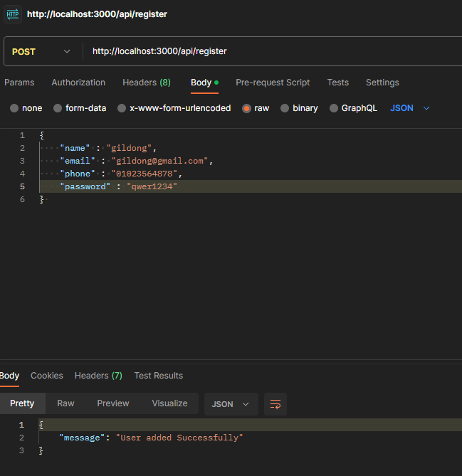The height and width of the screenshot is (476, 462).
Task: Expand the blue JSON body format dropdown
Action: coord(410,108)
